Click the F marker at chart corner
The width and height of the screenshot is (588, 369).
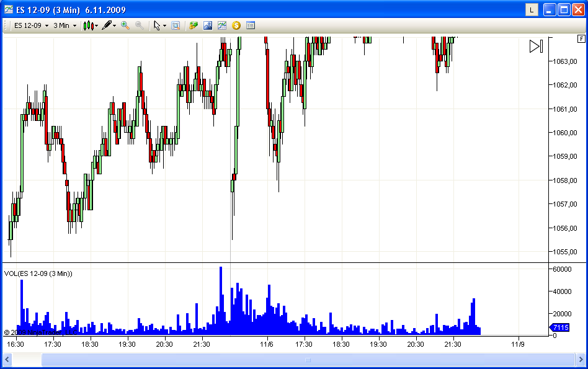(581, 38)
